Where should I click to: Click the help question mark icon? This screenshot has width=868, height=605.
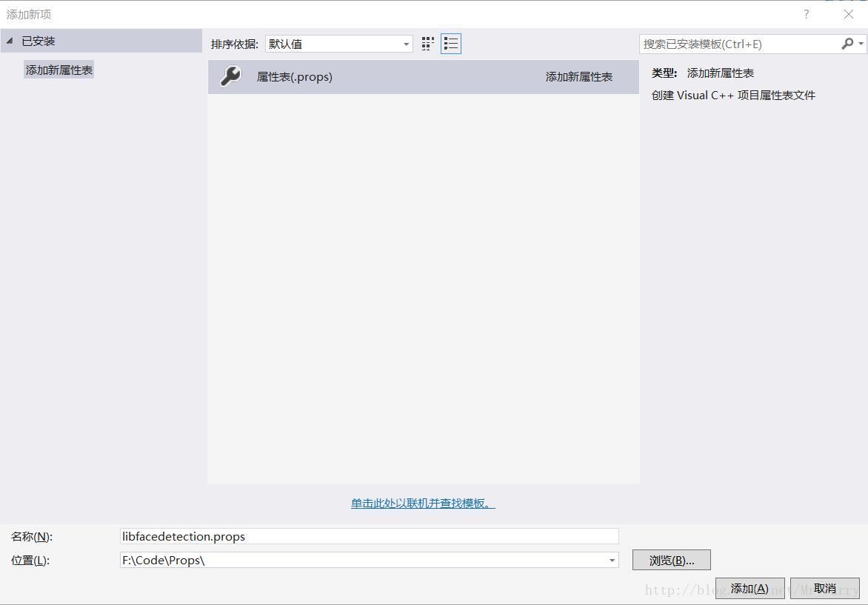click(806, 14)
